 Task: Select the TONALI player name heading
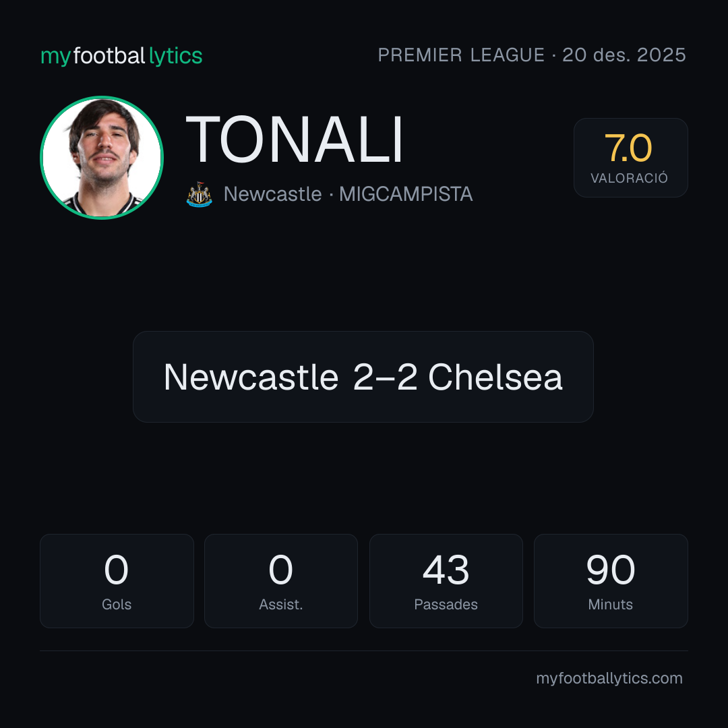click(294, 140)
